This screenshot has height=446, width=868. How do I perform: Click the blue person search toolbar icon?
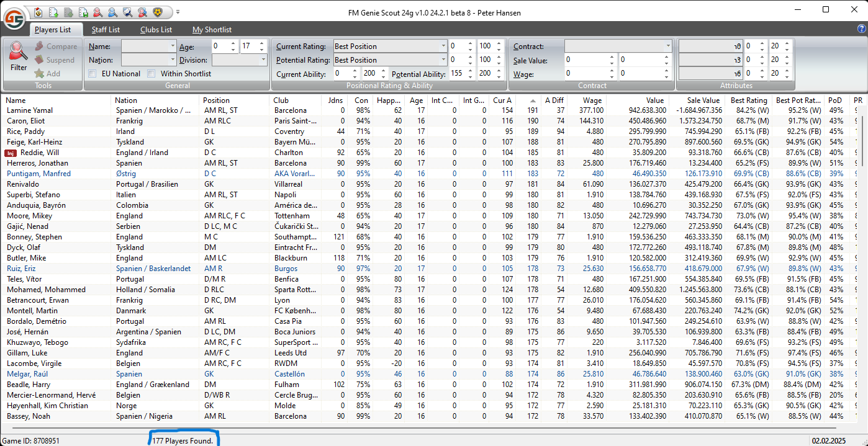coord(112,12)
